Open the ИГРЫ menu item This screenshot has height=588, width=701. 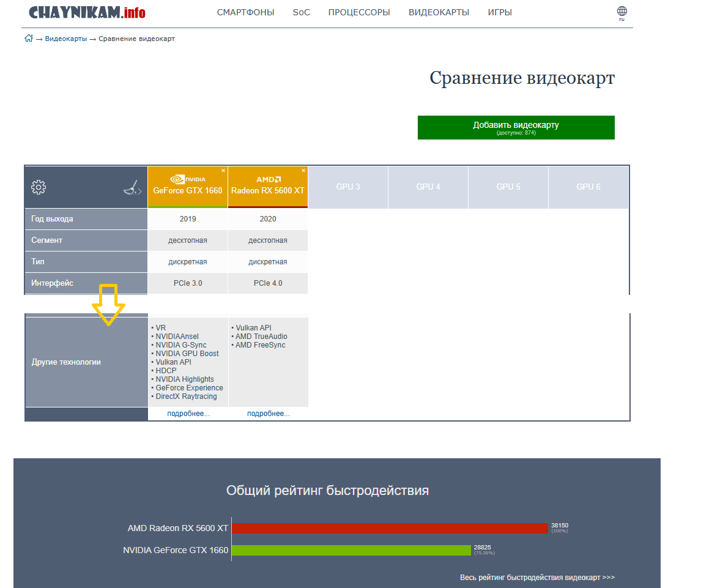(500, 12)
